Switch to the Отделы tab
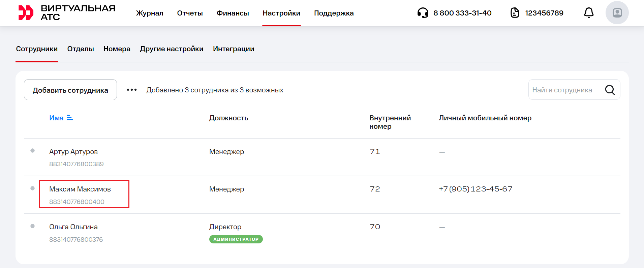Image resolution: width=644 pixels, height=268 pixels. [x=81, y=49]
